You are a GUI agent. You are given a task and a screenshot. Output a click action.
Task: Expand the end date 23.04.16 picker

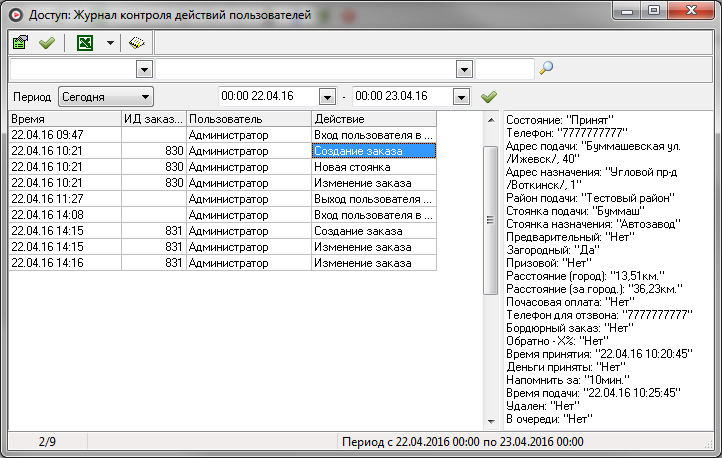[461, 97]
